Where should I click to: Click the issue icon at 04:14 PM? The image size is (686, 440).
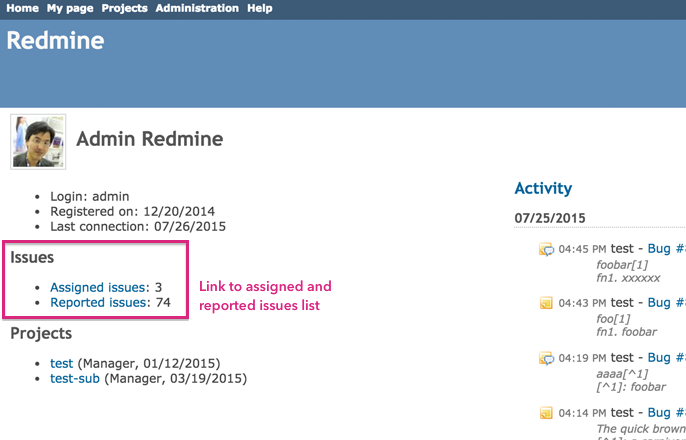click(546, 413)
